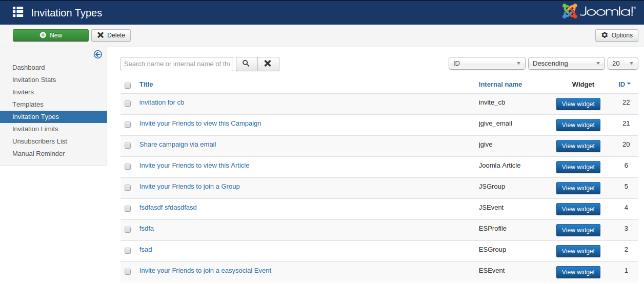
Task: Check the box for invitation for cb
Action: point(128,103)
